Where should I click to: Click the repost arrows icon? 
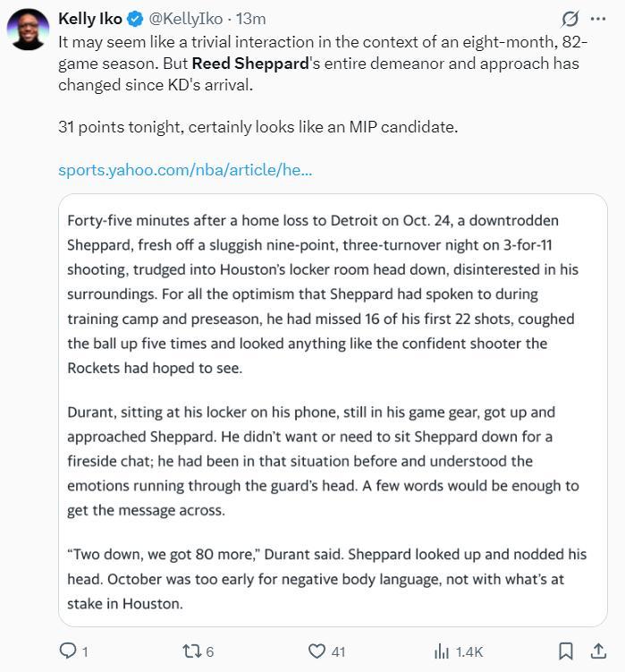click(191, 651)
